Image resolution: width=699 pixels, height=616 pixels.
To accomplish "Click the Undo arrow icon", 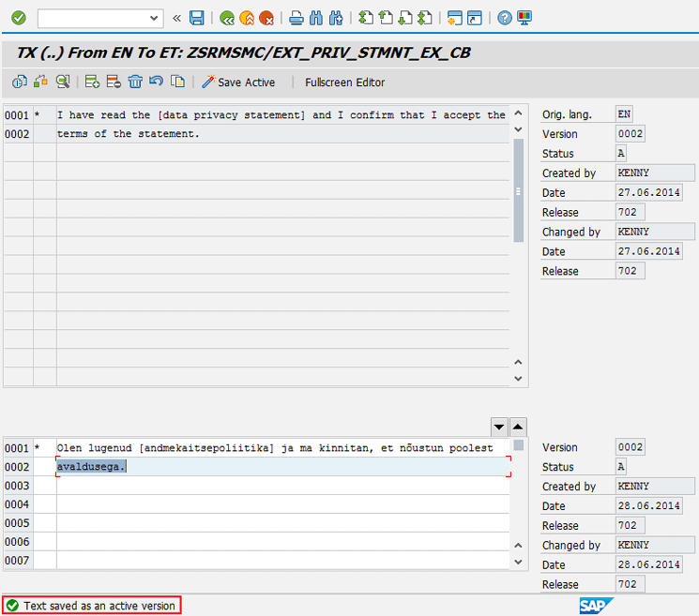I will point(157,82).
